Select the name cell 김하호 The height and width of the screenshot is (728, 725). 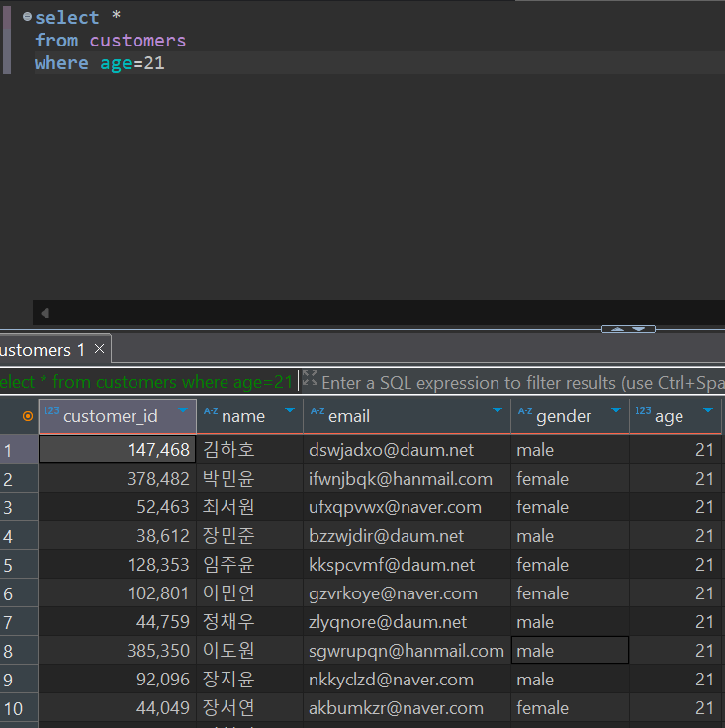[249, 450]
